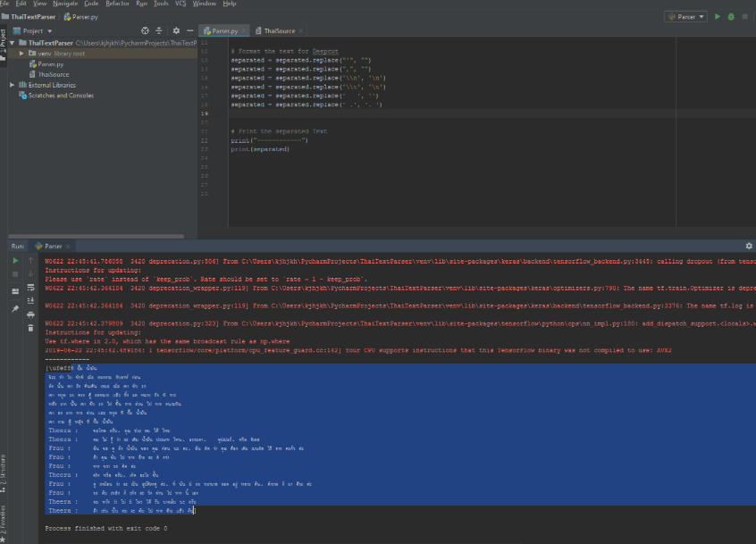
Task: Rerun Parser from the Run panel
Action: [15, 261]
